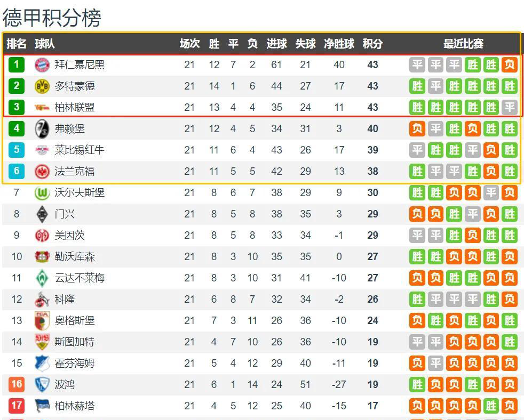Screen dimensions: 524x420
Task: Click the Borussia Dortmund BVB logo
Action: (x=42, y=86)
